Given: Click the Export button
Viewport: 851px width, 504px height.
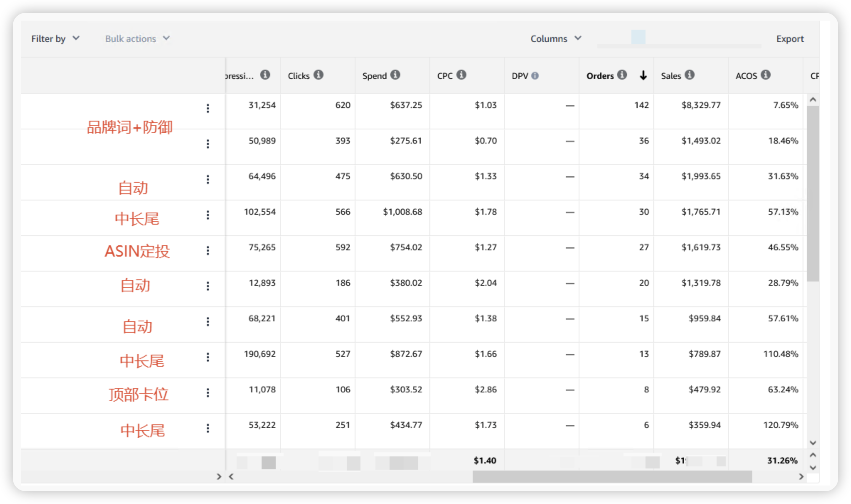Looking at the screenshot, I should click(790, 39).
